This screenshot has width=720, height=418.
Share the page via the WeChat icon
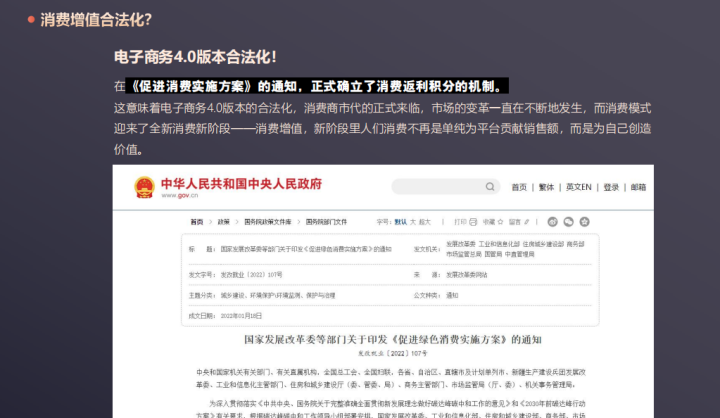[x=568, y=222]
